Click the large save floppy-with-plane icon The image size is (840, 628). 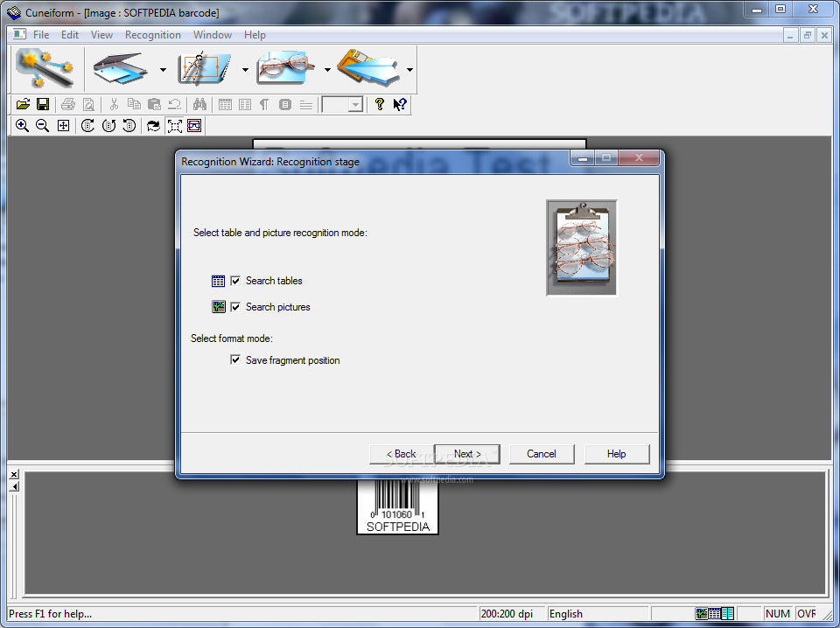point(368,68)
